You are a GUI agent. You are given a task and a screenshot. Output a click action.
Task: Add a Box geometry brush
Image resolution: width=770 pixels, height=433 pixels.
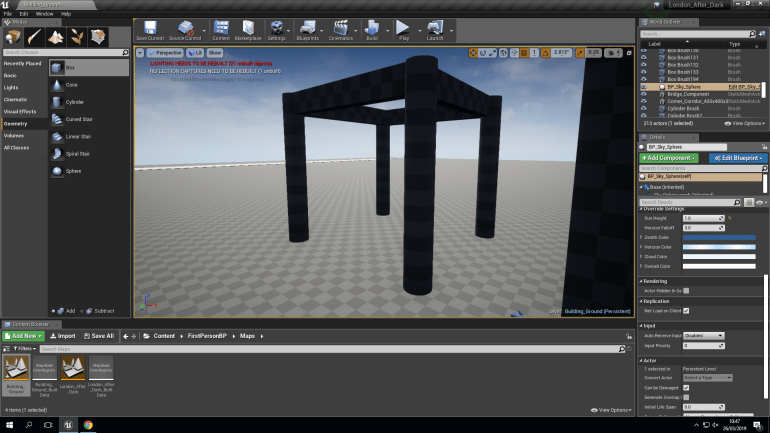(x=89, y=68)
